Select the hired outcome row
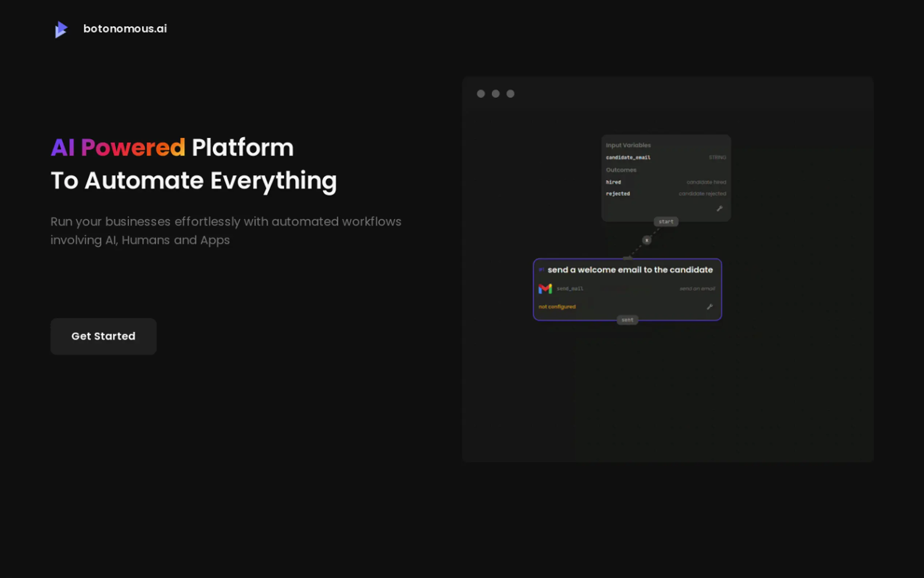The width and height of the screenshot is (924, 578). [x=613, y=182]
